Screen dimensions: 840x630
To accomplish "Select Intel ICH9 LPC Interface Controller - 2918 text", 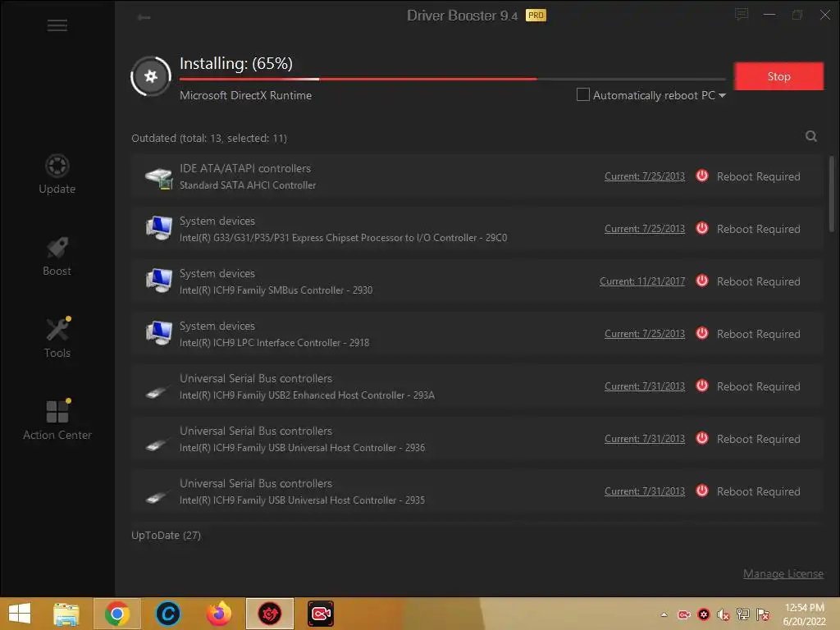I will click(x=274, y=343).
